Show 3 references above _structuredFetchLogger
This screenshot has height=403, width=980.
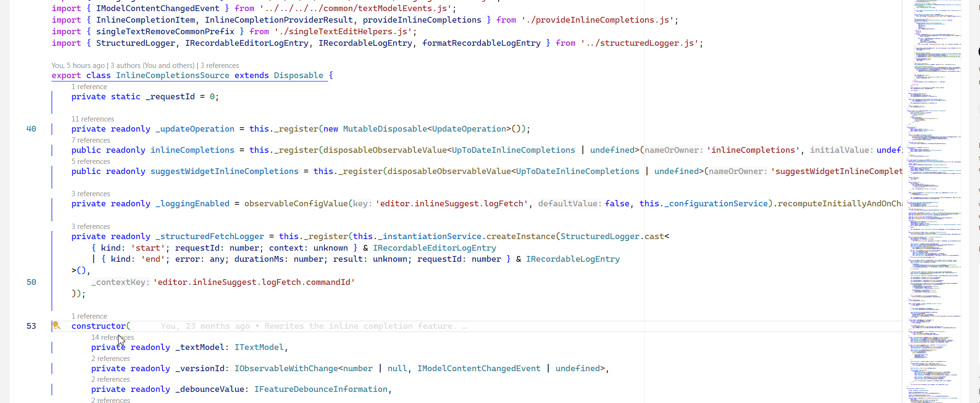(91, 227)
